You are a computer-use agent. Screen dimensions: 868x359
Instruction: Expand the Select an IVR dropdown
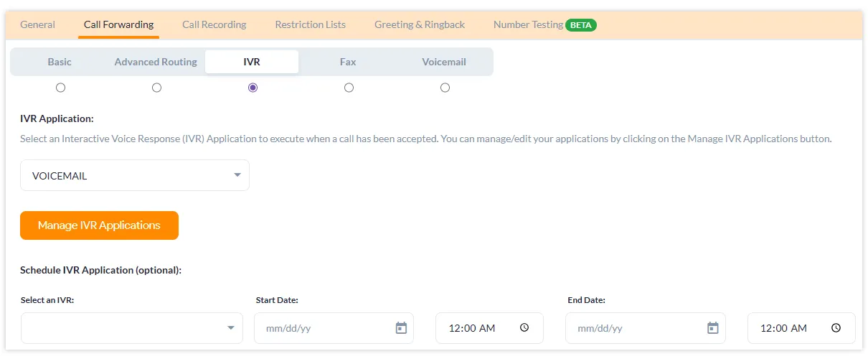[132, 328]
